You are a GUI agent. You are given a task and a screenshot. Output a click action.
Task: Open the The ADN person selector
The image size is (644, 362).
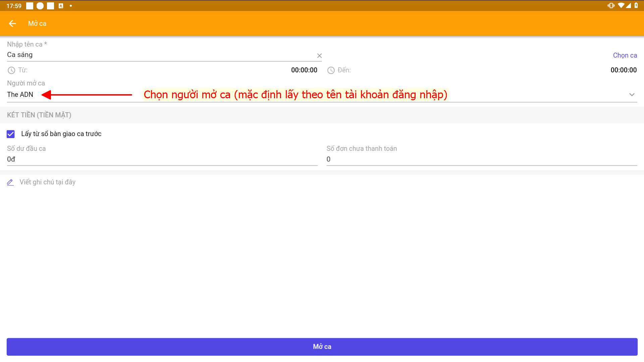pyautogui.click(x=20, y=95)
